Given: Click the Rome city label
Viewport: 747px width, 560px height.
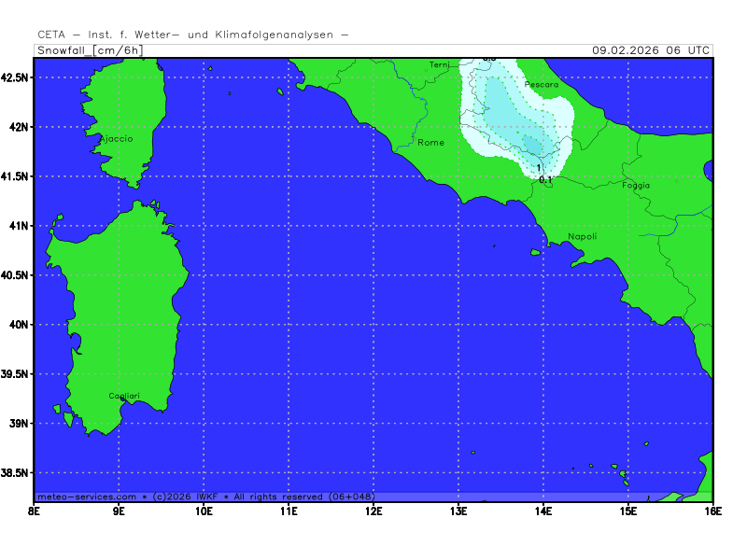Looking at the screenshot, I should pos(430,143).
